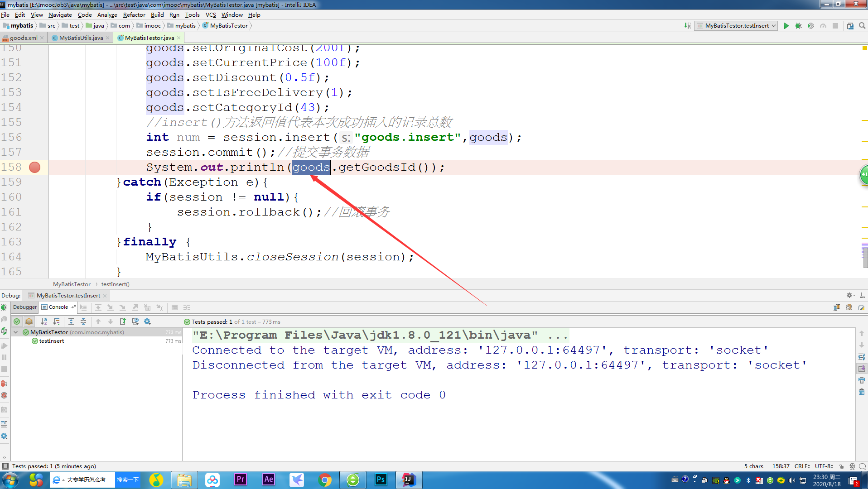Open Search Everywhere magnifier icon
The image size is (868, 489).
(x=862, y=26)
